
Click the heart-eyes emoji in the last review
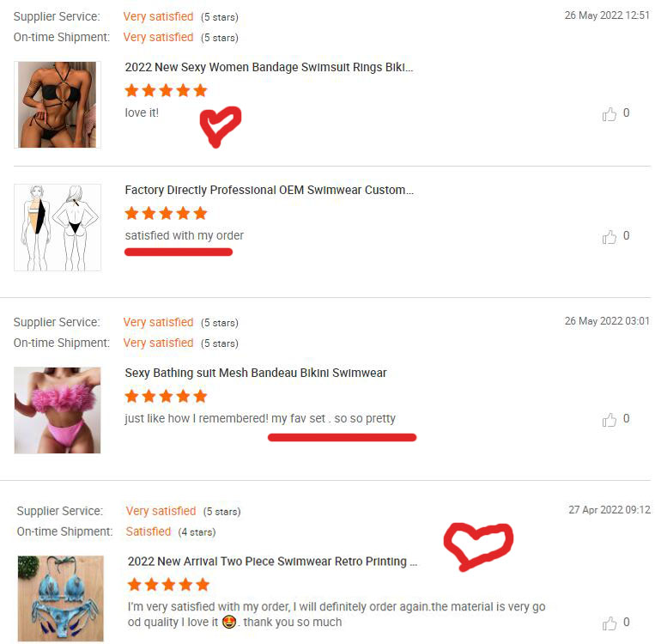click(x=229, y=623)
